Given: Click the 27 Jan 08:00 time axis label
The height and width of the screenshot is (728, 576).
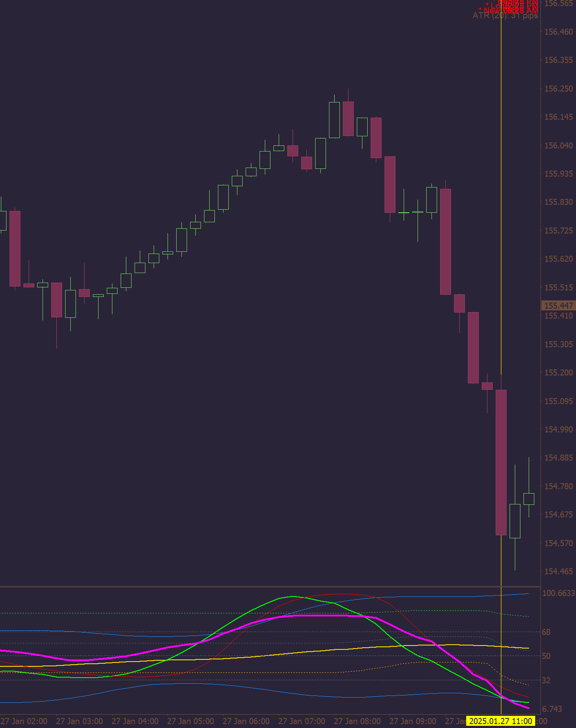Looking at the screenshot, I should pyautogui.click(x=357, y=721).
